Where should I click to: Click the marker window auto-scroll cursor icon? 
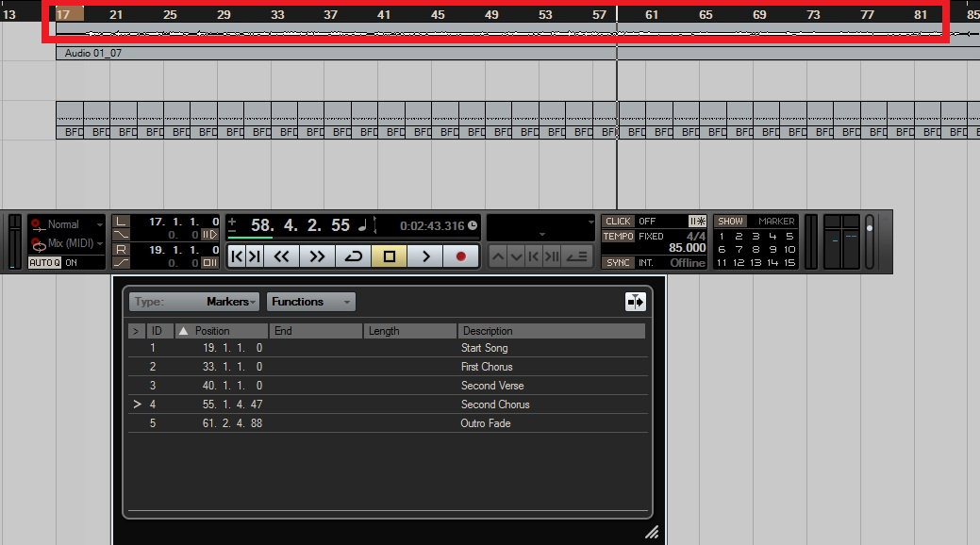point(635,301)
